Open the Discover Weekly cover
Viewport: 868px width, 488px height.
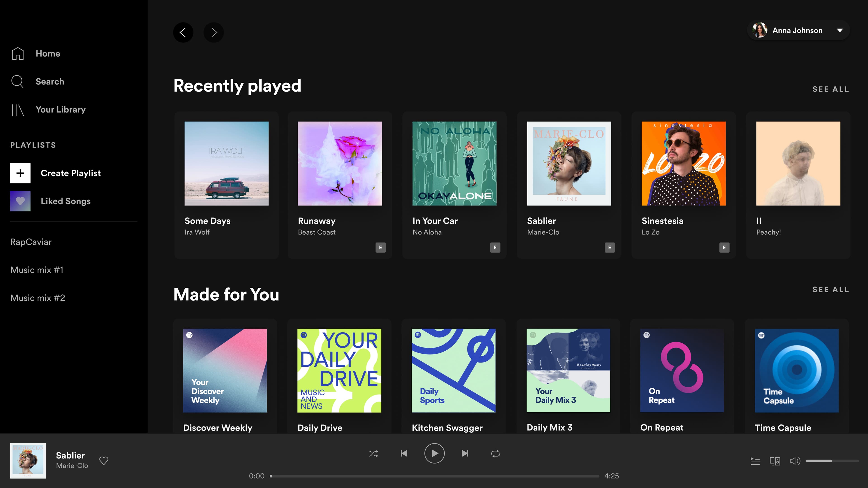(225, 371)
